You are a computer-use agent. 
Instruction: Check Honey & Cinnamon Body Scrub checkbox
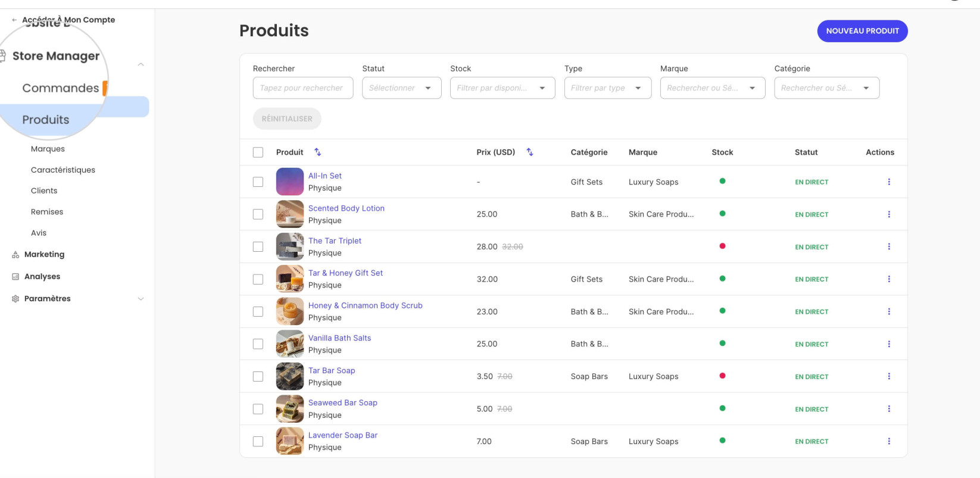[x=258, y=311]
